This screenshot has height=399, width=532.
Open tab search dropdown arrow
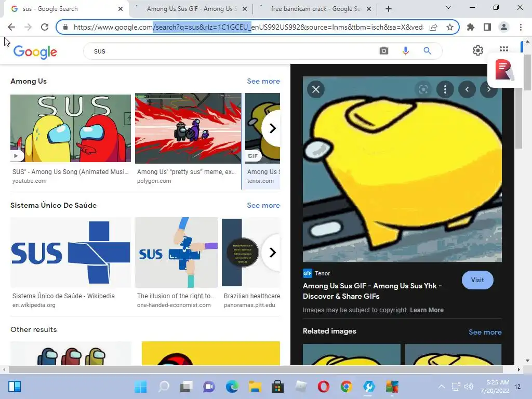point(448,7)
